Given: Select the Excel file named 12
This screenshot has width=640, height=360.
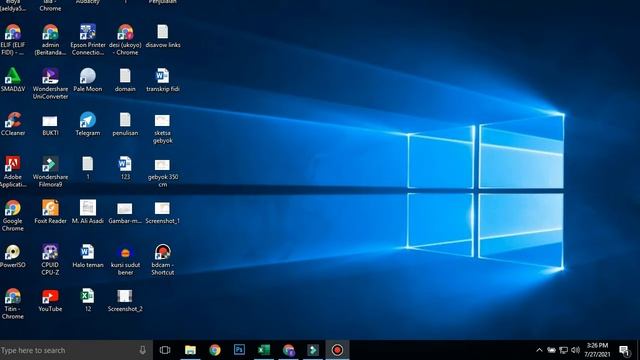Looking at the screenshot, I should [x=88, y=300].
